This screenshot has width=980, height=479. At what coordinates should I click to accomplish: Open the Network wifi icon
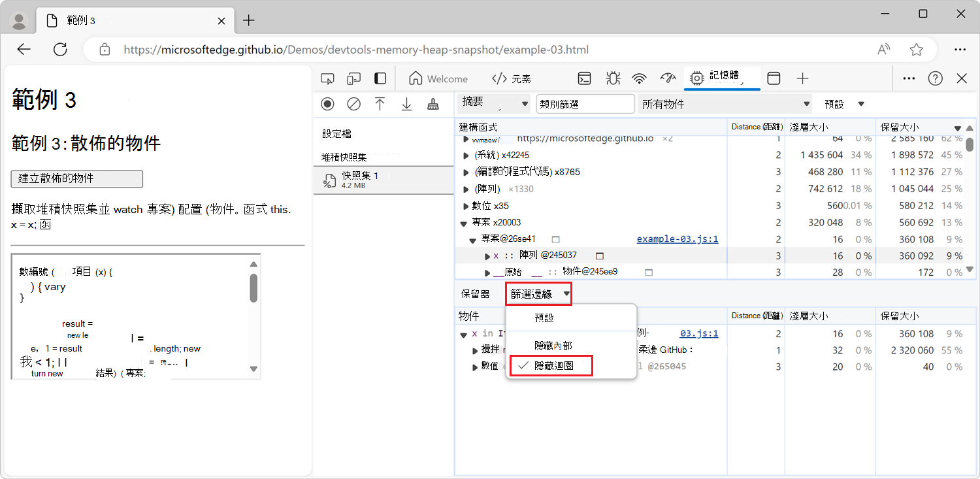coord(640,79)
